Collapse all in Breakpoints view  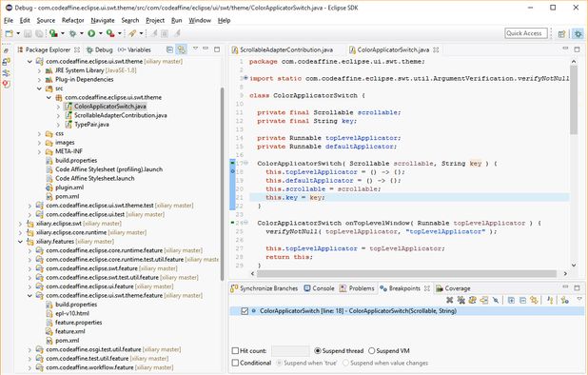click(x=522, y=300)
